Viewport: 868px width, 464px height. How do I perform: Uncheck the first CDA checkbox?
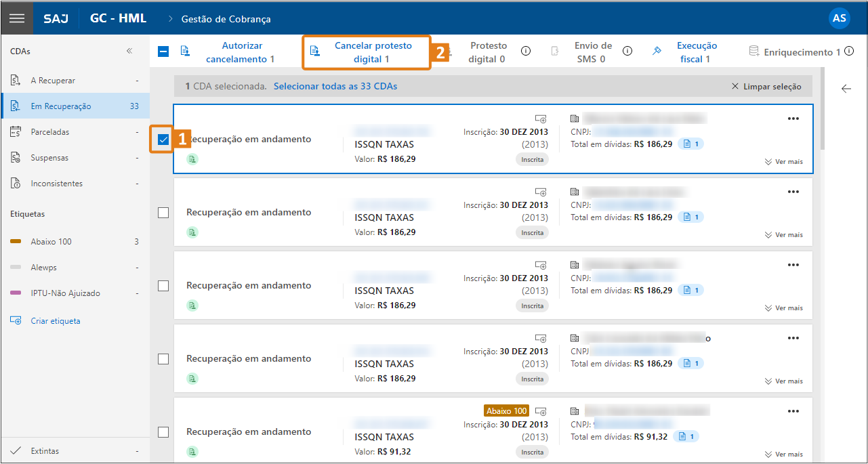(x=163, y=140)
